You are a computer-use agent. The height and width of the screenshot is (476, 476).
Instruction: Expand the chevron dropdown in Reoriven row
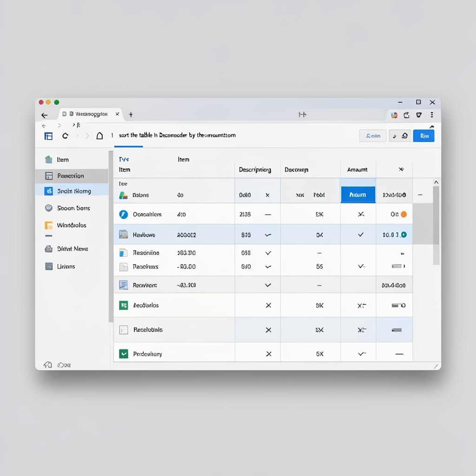click(268, 285)
